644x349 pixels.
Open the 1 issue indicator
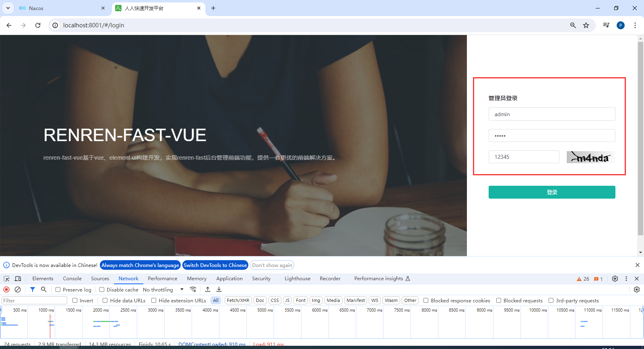599,279
